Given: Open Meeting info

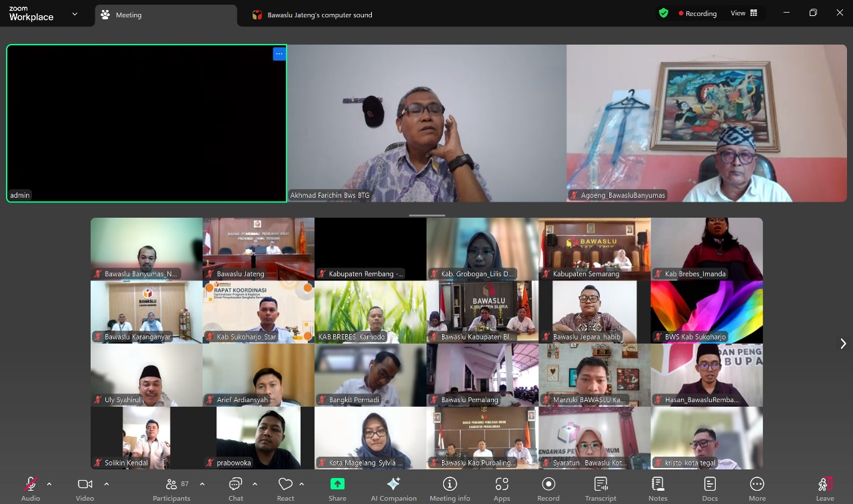Looking at the screenshot, I should (450, 488).
